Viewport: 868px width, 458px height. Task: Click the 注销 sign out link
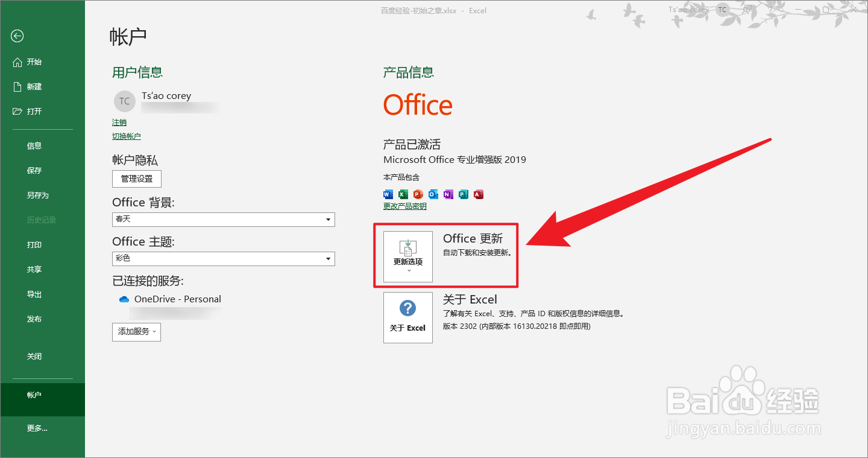pos(119,122)
